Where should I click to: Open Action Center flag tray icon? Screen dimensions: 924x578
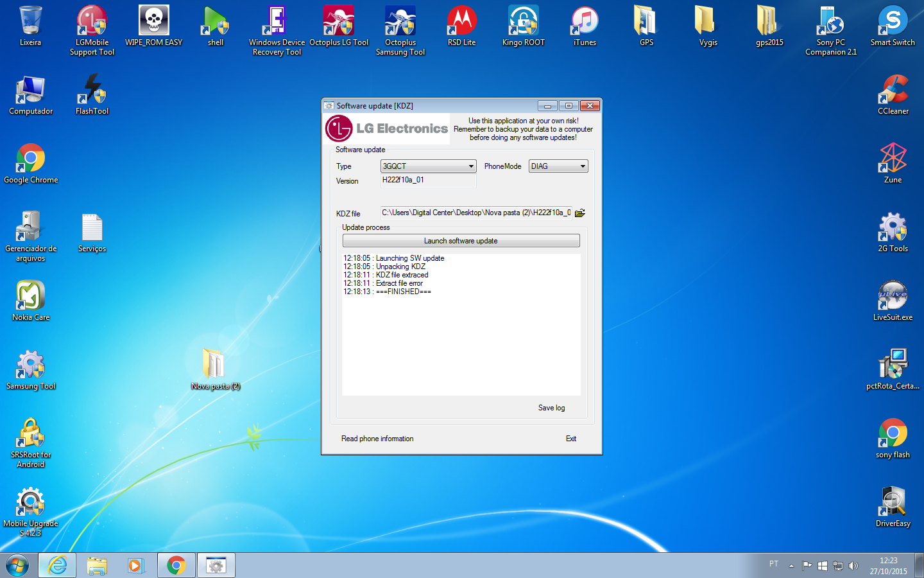coord(807,566)
